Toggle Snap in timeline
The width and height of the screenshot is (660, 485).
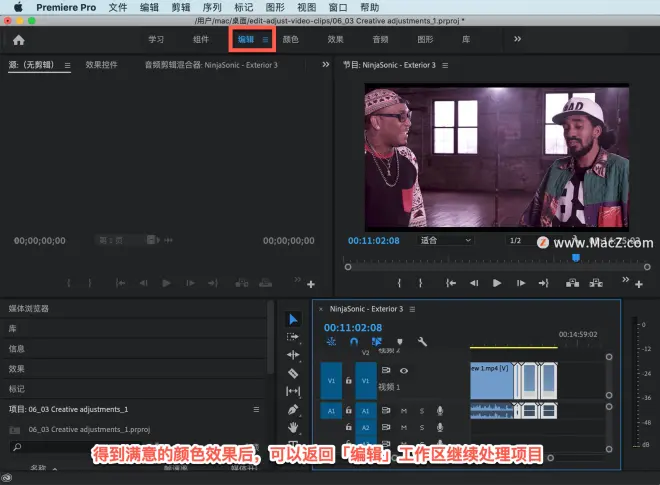[x=354, y=341]
